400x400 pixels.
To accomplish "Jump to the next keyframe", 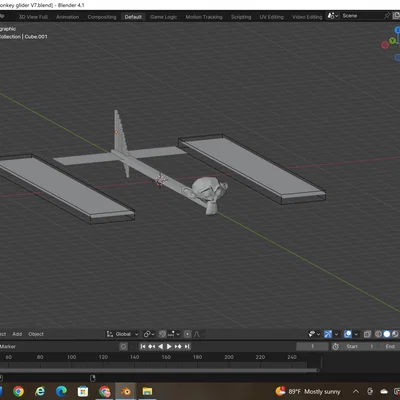I will 178,347.
